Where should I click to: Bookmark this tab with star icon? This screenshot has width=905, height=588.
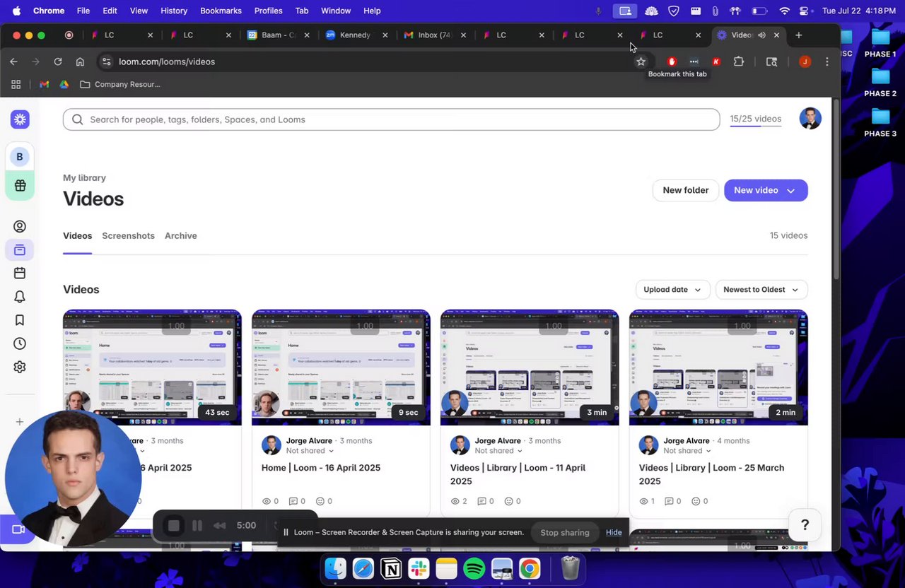[x=641, y=61]
